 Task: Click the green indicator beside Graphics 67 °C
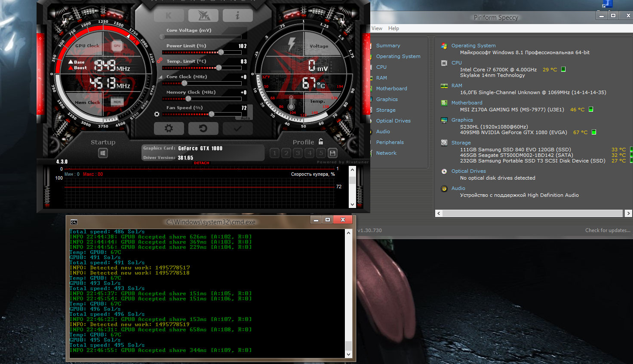[594, 132]
